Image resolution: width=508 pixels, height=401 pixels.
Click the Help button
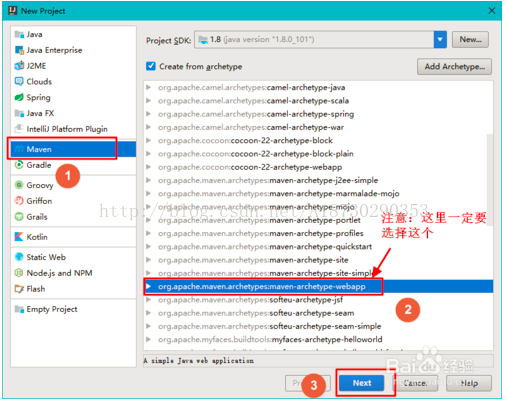469,383
